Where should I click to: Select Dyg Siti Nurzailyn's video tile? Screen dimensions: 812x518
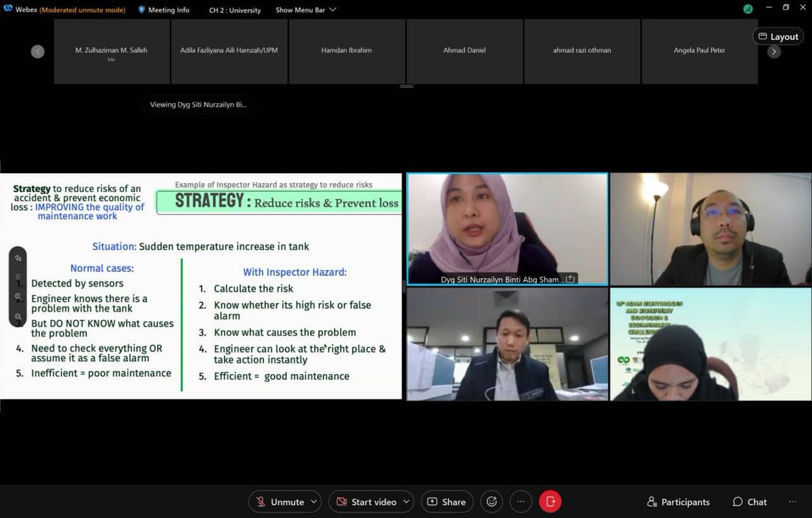[507, 229]
